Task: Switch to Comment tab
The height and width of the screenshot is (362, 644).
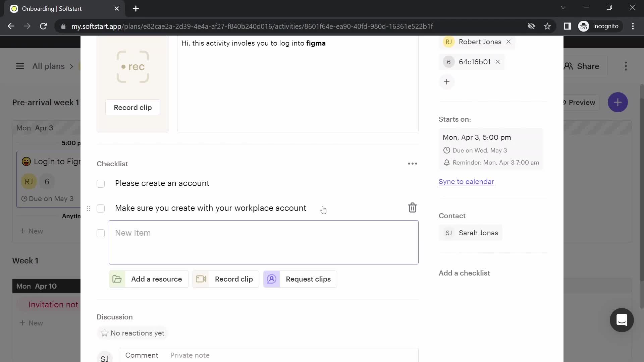Action: 142,355
